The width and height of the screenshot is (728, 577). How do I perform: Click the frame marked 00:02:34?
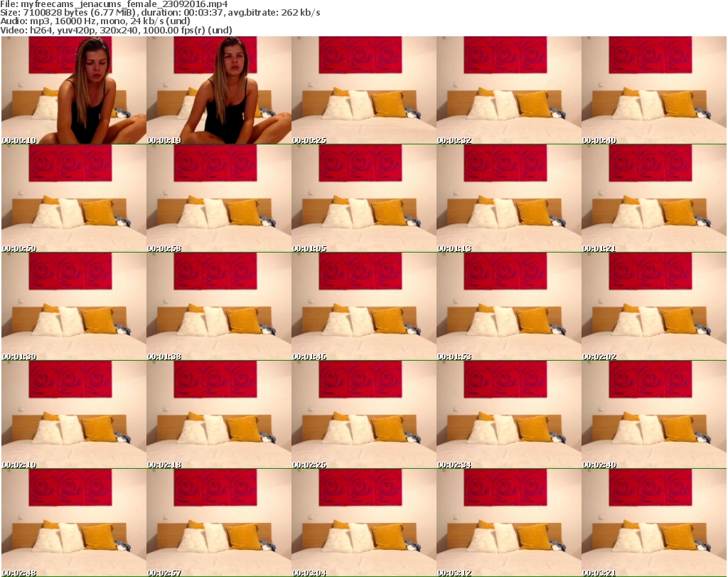pyautogui.click(x=509, y=415)
